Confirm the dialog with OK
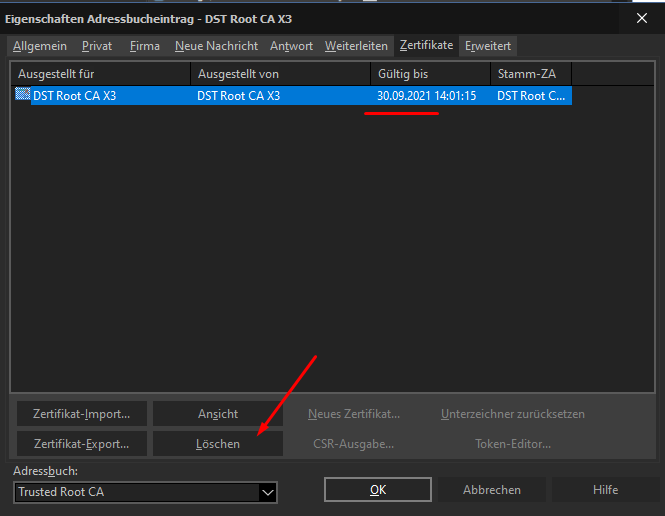This screenshot has height=516, width=665. click(x=378, y=490)
